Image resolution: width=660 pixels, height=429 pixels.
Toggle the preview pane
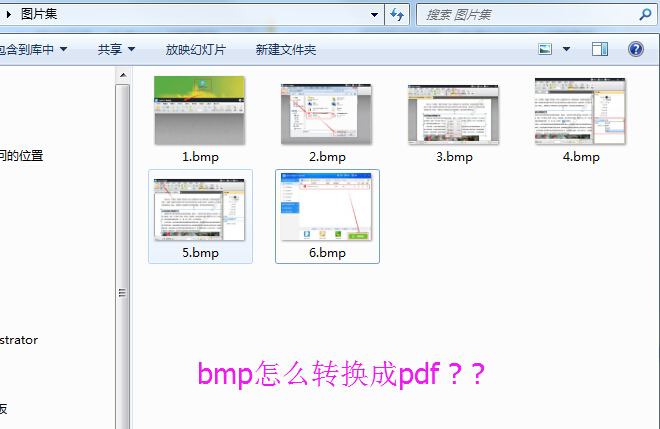point(600,49)
